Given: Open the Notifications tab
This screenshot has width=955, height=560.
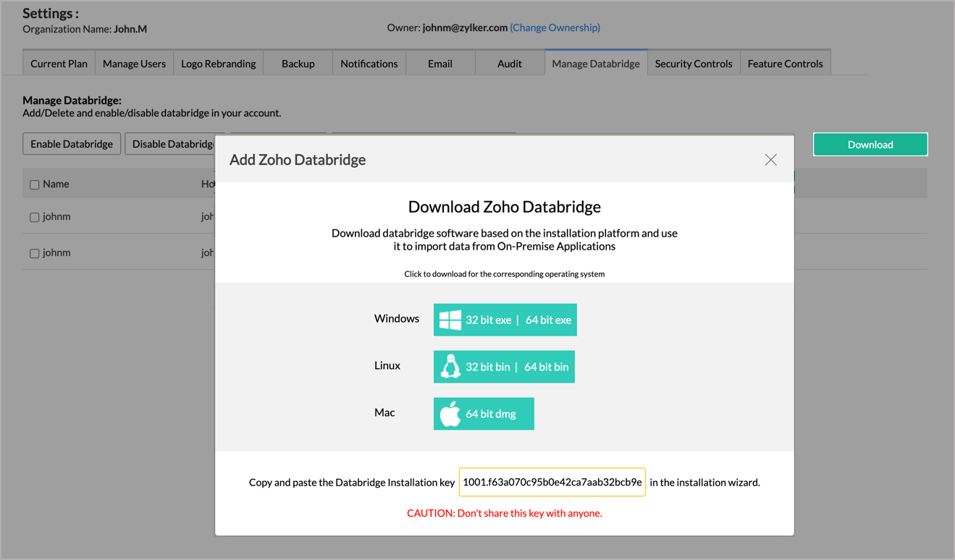Looking at the screenshot, I should click(x=369, y=63).
